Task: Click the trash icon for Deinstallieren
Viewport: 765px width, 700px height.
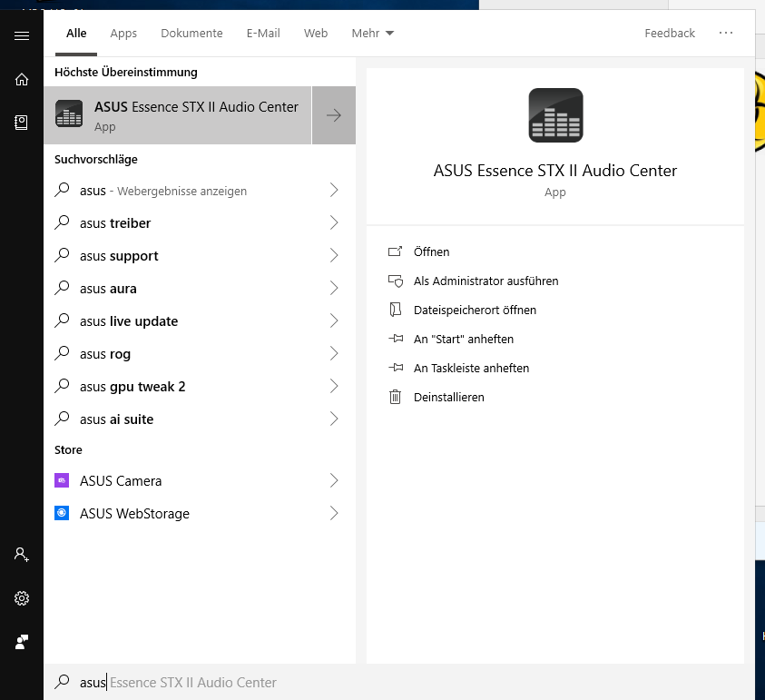Action: (395, 397)
